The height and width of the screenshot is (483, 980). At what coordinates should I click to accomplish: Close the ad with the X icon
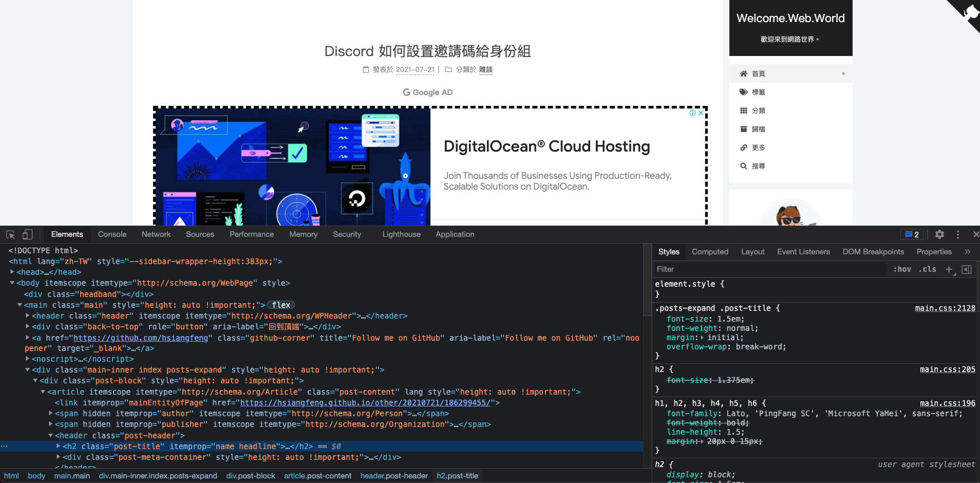701,113
